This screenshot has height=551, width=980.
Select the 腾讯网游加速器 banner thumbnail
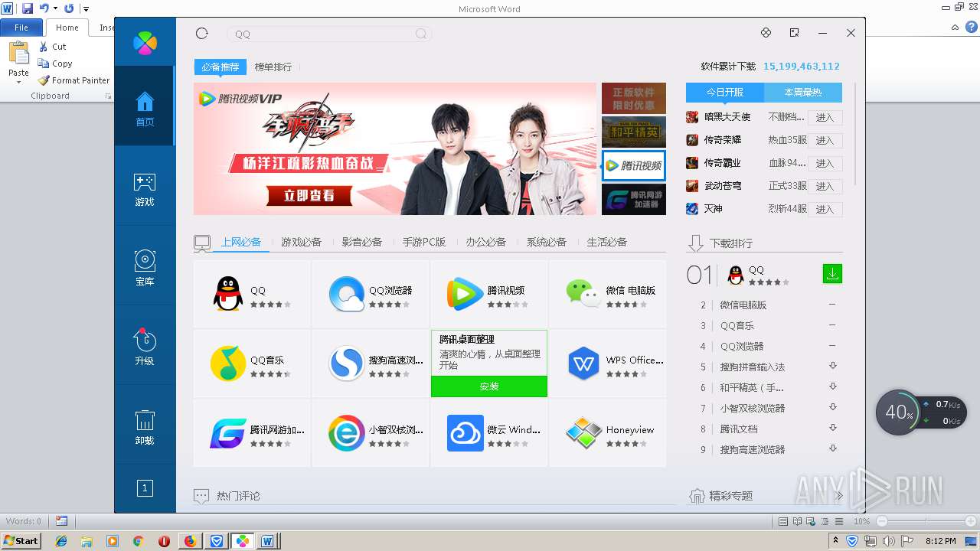[x=634, y=199]
